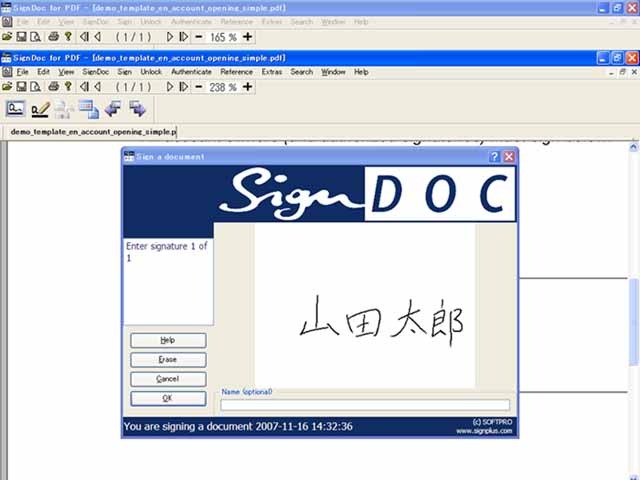
Task: Click dialog question mark help icon
Action: click(494, 157)
